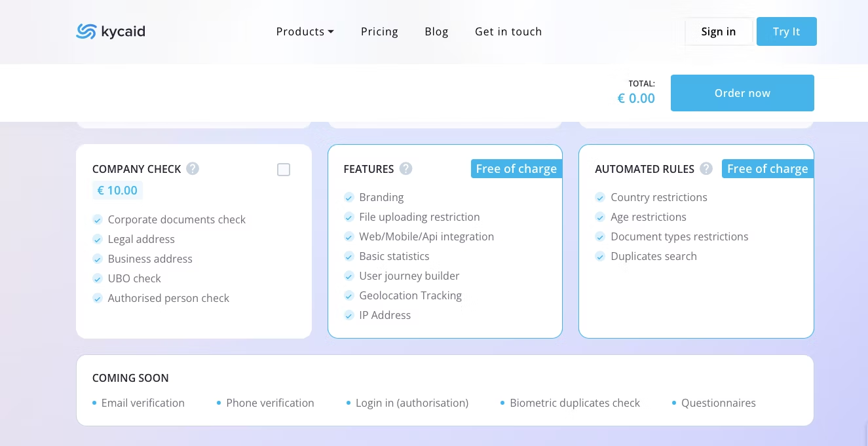Click the checkmark beside Country restrictions
The width and height of the screenshot is (868, 446).
tap(600, 198)
